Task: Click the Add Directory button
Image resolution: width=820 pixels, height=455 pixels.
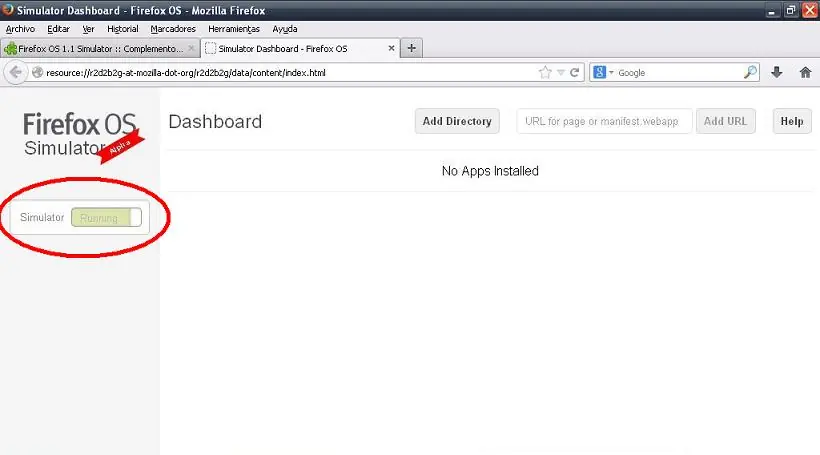Action: point(457,121)
